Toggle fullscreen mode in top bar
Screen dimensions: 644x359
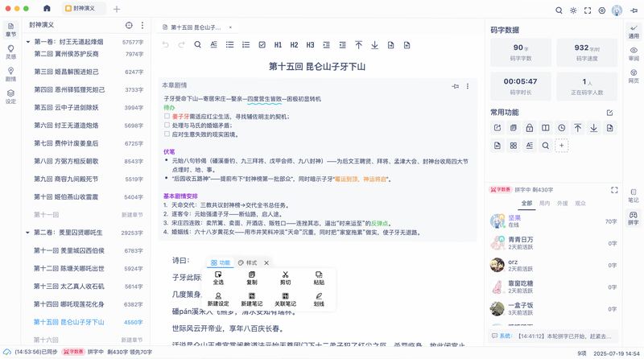tap(588, 10)
